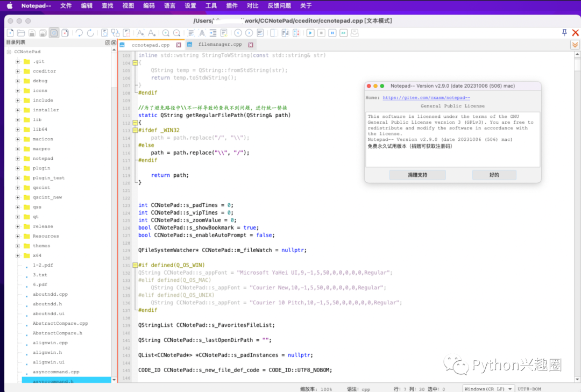Toggle show all characters icon
The height and width of the screenshot is (392, 581).
pos(202,33)
